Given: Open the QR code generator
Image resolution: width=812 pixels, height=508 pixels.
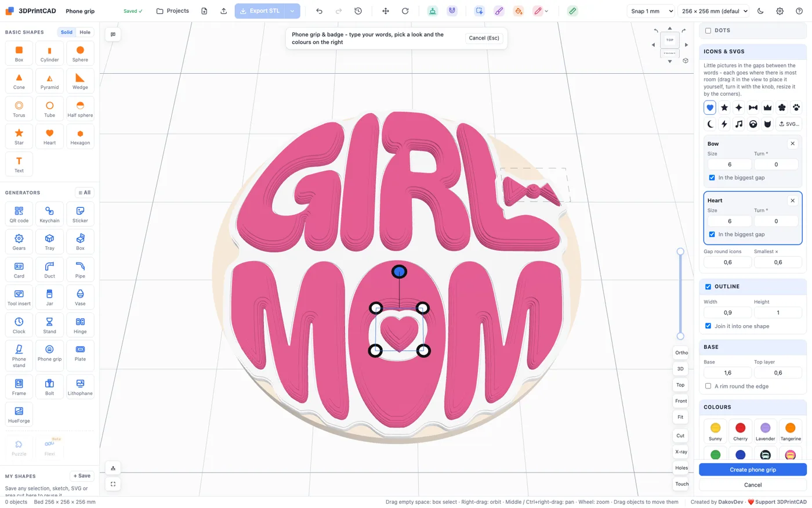Looking at the screenshot, I should point(19,214).
